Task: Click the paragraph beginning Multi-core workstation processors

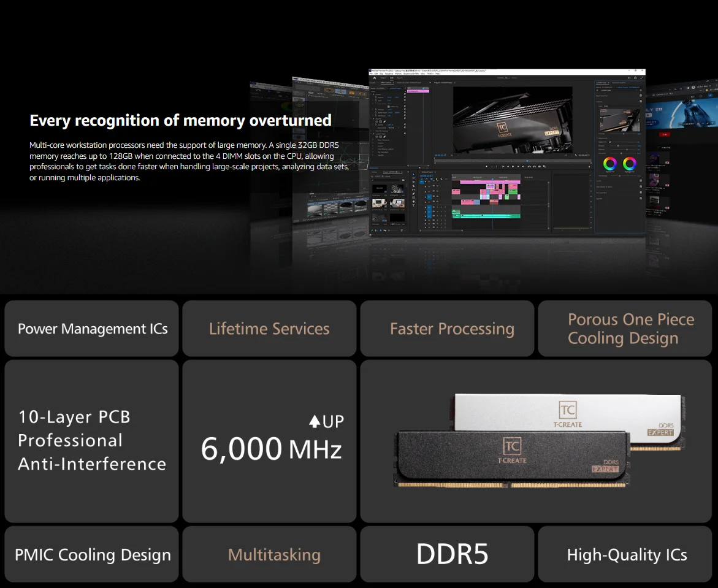Action: coord(189,161)
